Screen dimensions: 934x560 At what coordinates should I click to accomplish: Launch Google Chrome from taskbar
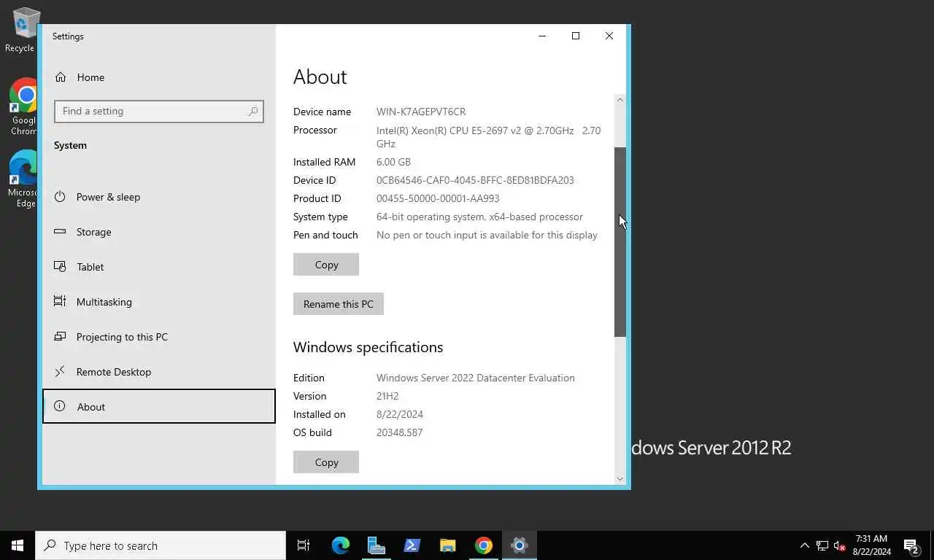click(x=483, y=545)
